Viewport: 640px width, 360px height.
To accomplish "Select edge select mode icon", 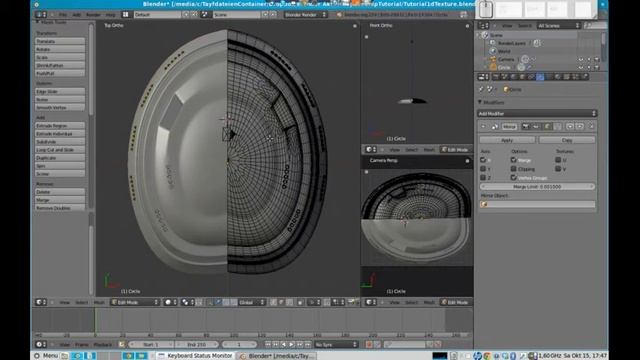I will tap(281, 302).
